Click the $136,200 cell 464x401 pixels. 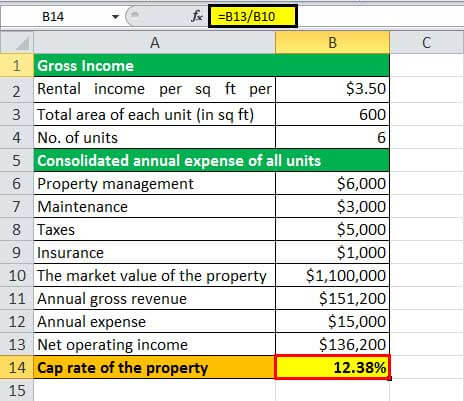[x=332, y=344]
